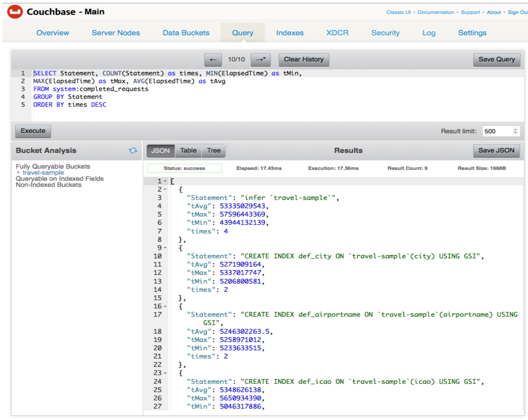
Task: Open the Log tab
Action: [429, 33]
